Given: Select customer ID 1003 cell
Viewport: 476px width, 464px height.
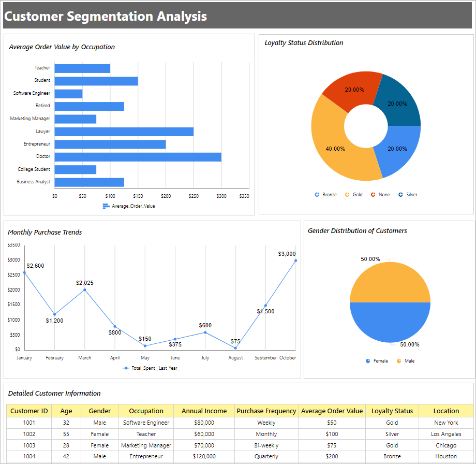Looking at the screenshot, I should pos(29,445).
